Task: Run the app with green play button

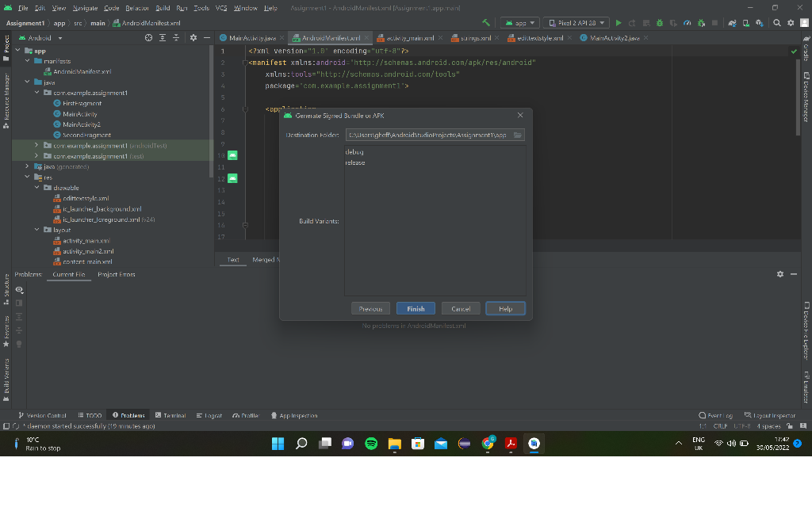Action: 619,23
